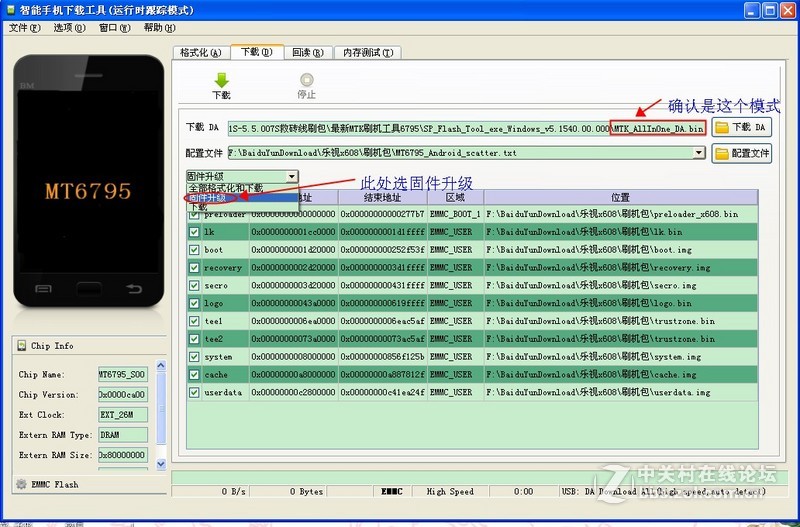The width and height of the screenshot is (800, 527).
Task: Click the High Speed status bar entry
Action: pos(450,491)
